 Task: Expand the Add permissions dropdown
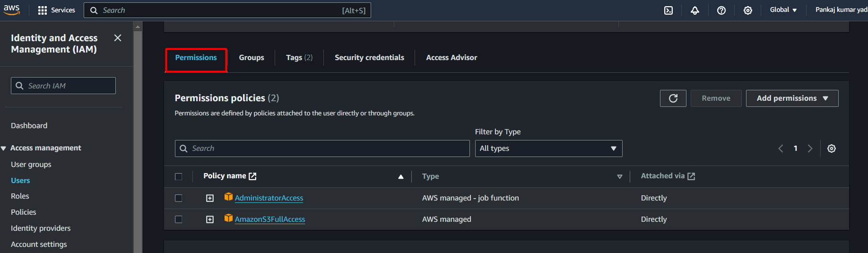[x=792, y=98]
